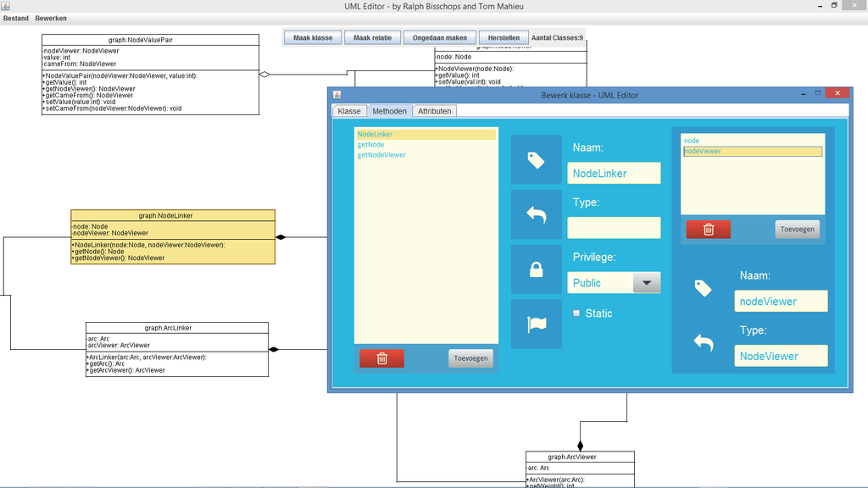Viewport: 868px width, 488px height.
Task: Switch to the Klasse tab
Action: (349, 110)
